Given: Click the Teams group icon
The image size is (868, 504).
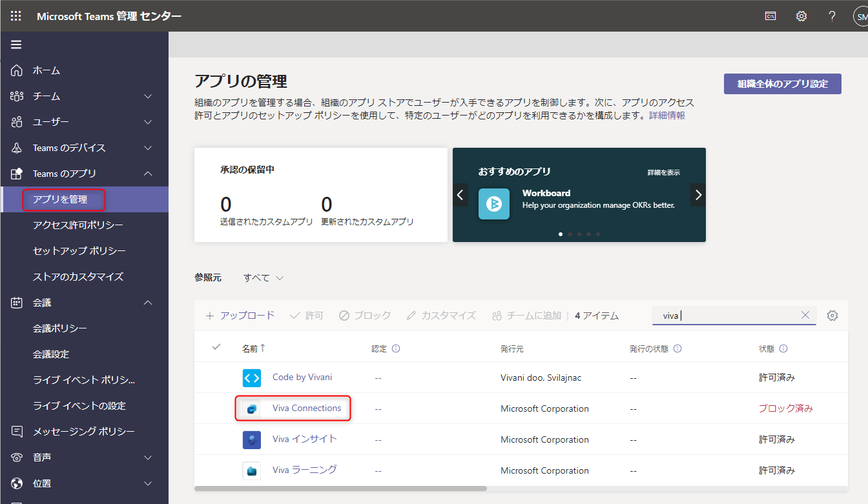Looking at the screenshot, I should click(17, 96).
